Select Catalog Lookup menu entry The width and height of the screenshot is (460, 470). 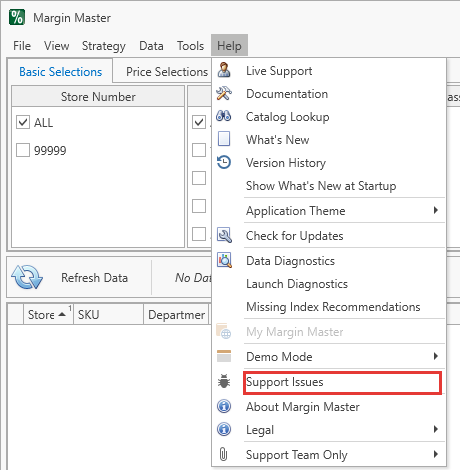click(329, 117)
